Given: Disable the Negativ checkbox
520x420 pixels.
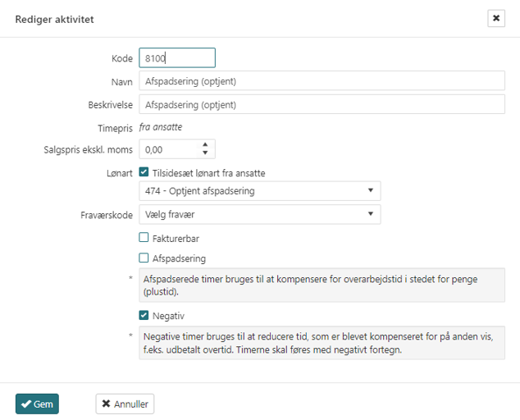Looking at the screenshot, I should pos(144,316).
